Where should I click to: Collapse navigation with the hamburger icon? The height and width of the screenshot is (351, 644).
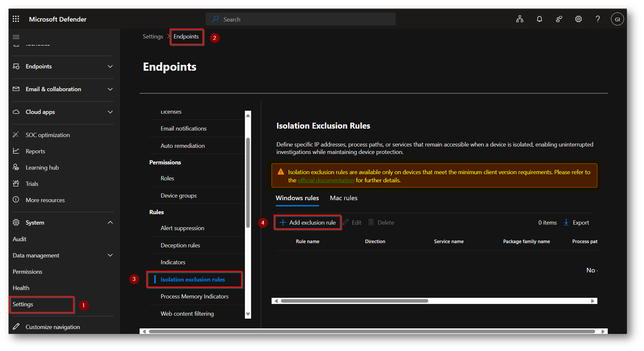tap(16, 37)
